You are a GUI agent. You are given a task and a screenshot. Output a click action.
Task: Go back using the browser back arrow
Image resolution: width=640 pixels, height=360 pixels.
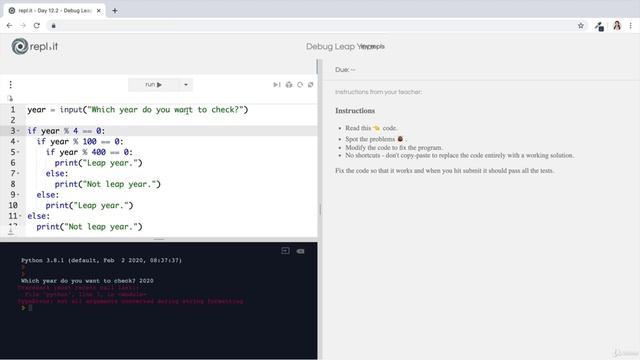pyautogui.click(x=9, y=25)
